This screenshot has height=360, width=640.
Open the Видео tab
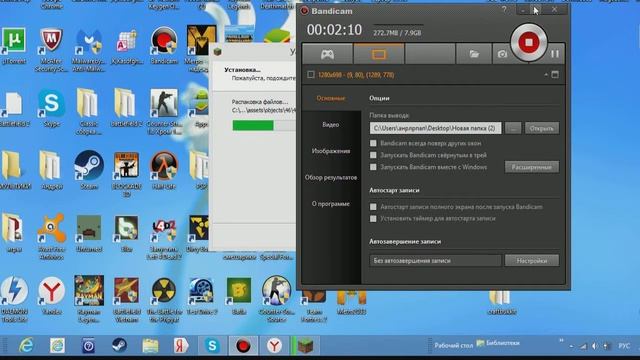331,124
